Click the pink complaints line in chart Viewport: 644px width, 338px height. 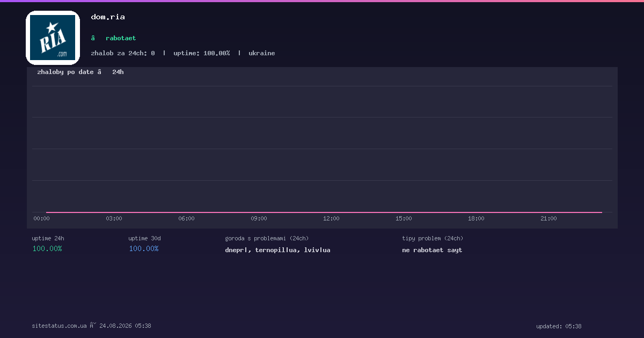324,212
